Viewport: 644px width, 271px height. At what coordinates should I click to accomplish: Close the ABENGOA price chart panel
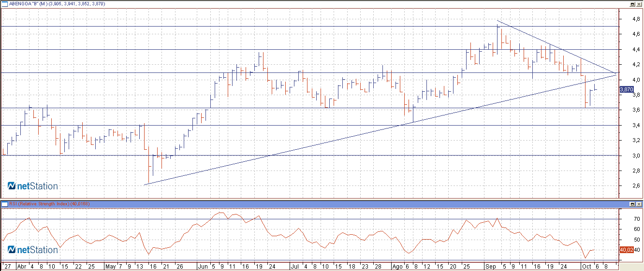pyautogui.click(x=639, y=3)
